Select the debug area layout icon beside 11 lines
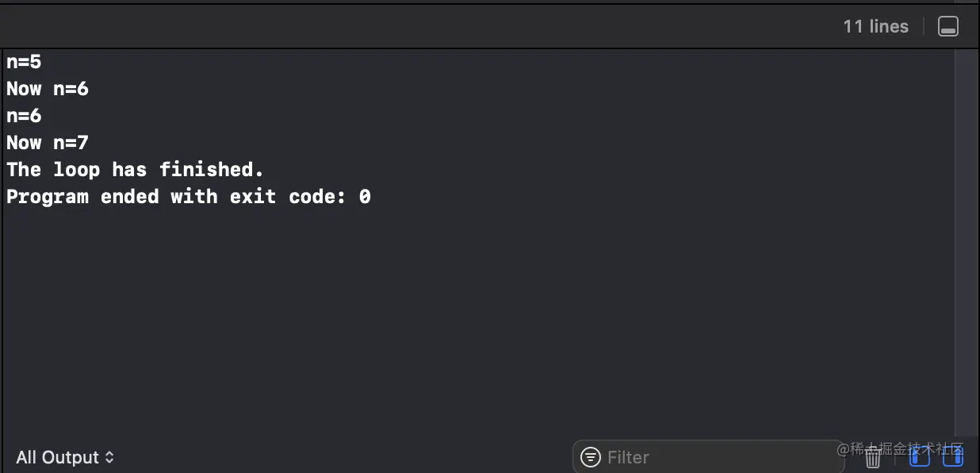This screenshot has width=980, height=473. coord(947,25)
